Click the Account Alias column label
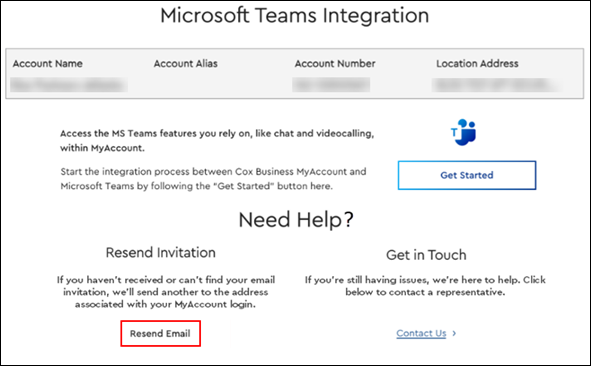591x366 pixels. pos(185,63)
